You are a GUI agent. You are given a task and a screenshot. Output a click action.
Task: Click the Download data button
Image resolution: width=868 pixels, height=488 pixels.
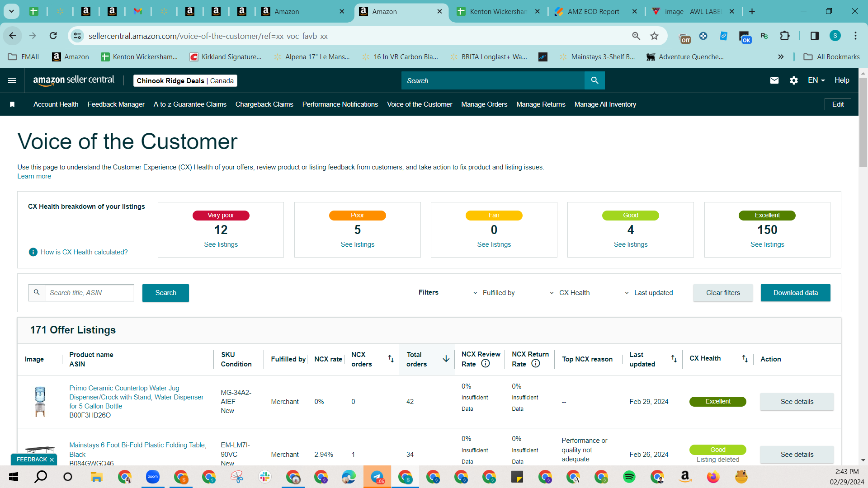796,293
